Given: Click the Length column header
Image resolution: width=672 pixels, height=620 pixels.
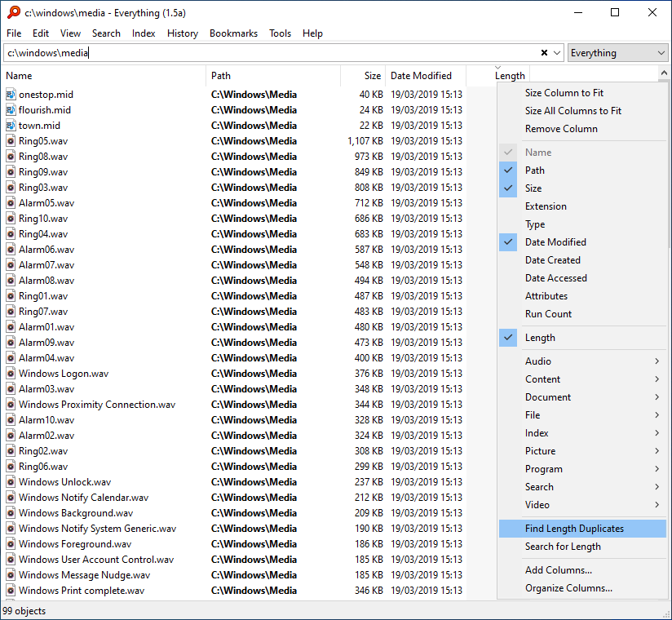Looking at the screenshot, I should [x=498, y=76].
